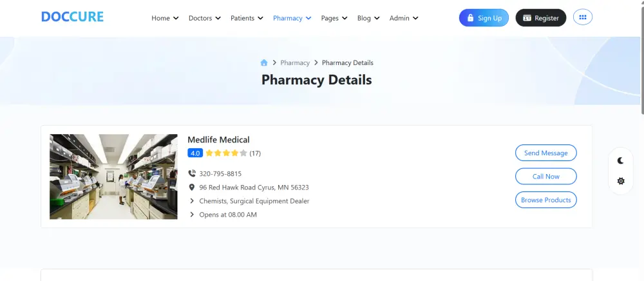The image size is (644, 281).
Task: Open the apps grid icon button
Action: tap(582, 17)
